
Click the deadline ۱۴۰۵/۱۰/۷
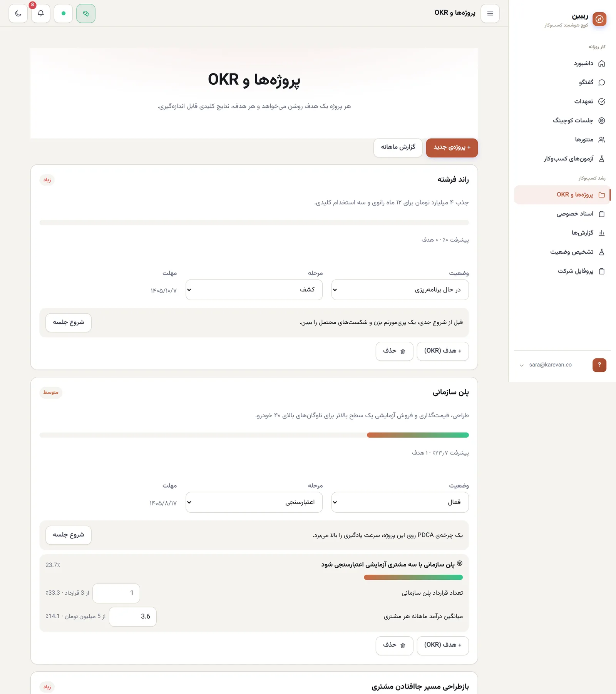[164, 291]
